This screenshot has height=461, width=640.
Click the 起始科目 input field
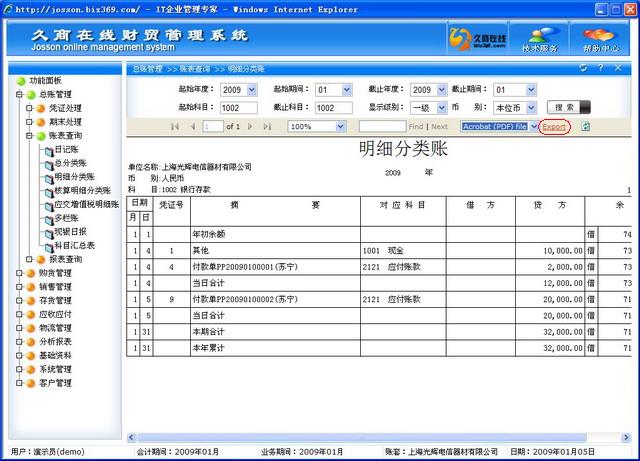[239, 108]
